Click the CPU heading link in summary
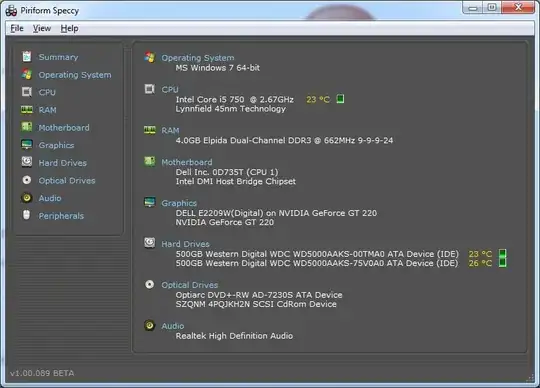 pyautogui.click(x=170, y=90)
